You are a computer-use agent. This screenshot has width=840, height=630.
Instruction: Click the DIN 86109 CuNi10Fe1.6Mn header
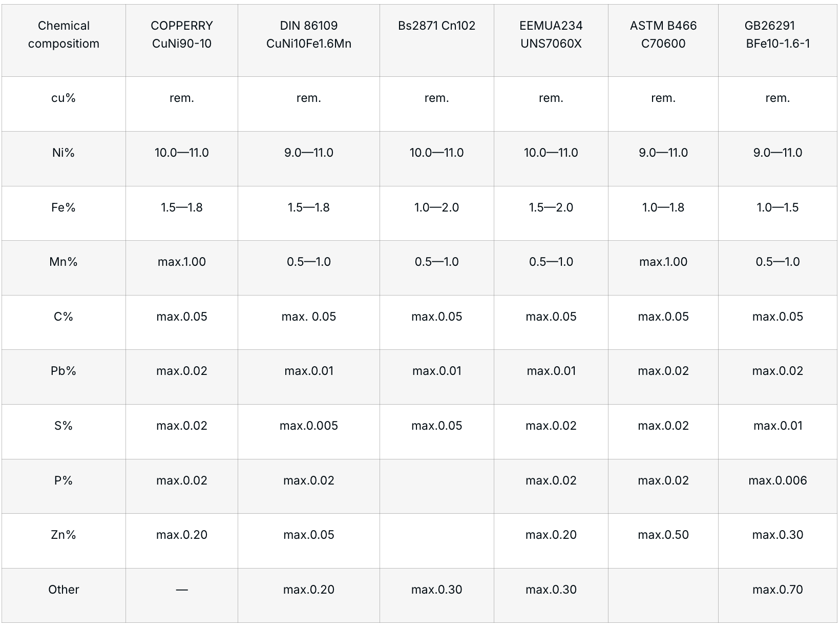[309, 35]
